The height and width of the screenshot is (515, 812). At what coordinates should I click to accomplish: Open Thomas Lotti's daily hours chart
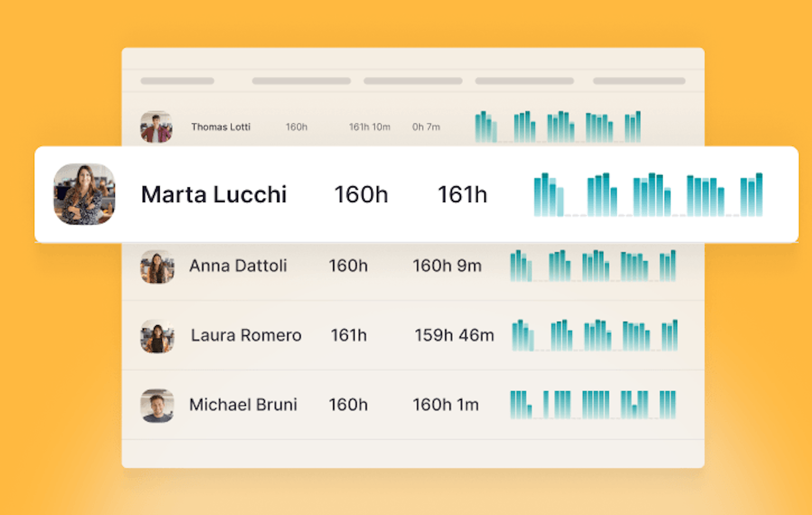[558, 127]
